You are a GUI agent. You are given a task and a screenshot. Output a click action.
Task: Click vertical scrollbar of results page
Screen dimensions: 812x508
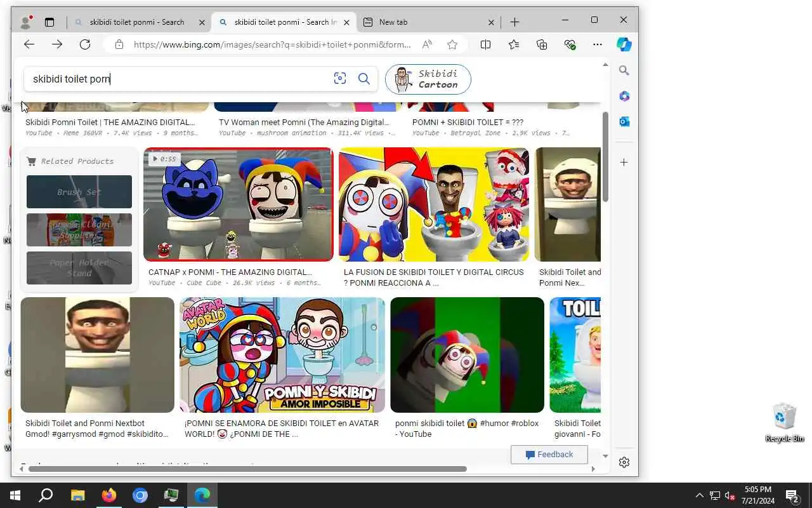click(605, 157)
